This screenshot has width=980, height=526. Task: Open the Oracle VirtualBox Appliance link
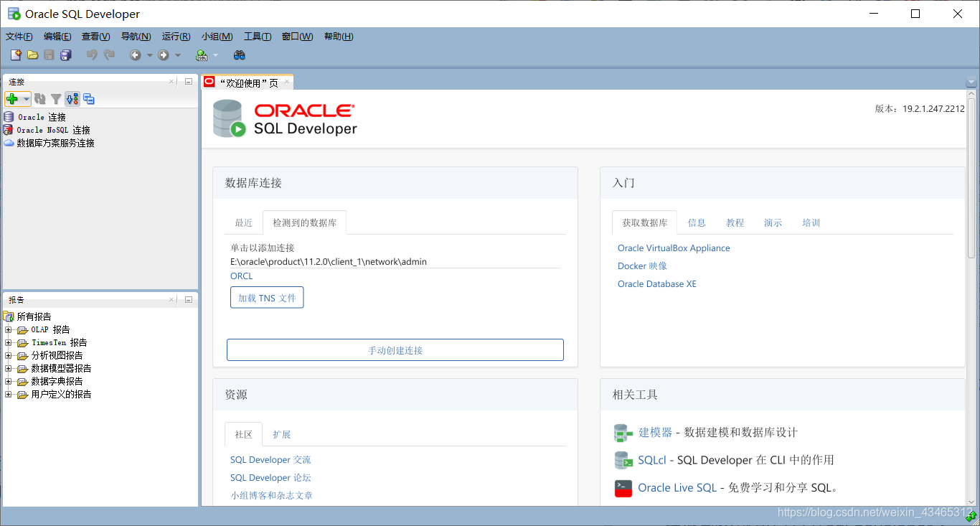pos(673,248)
